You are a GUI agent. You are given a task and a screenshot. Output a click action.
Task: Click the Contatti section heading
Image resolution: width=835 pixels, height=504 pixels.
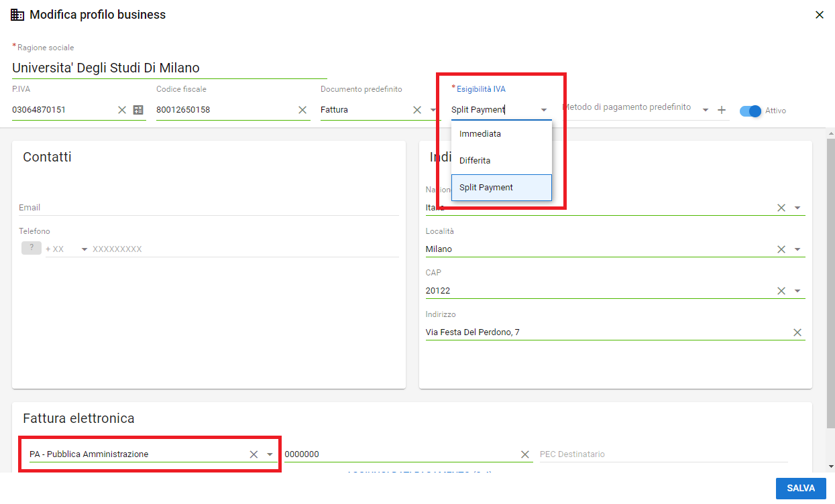(x=47, y=157)
